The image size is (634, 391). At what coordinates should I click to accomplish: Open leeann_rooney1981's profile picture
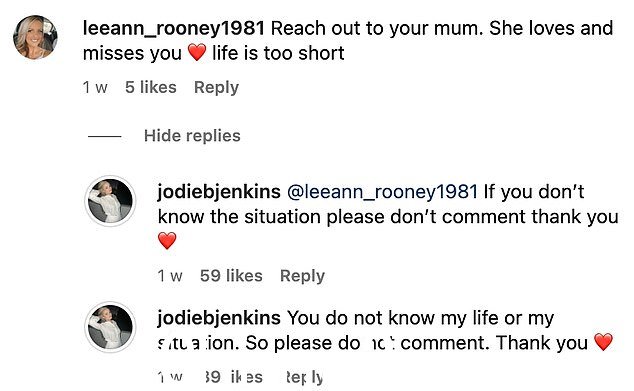point(35,38)
